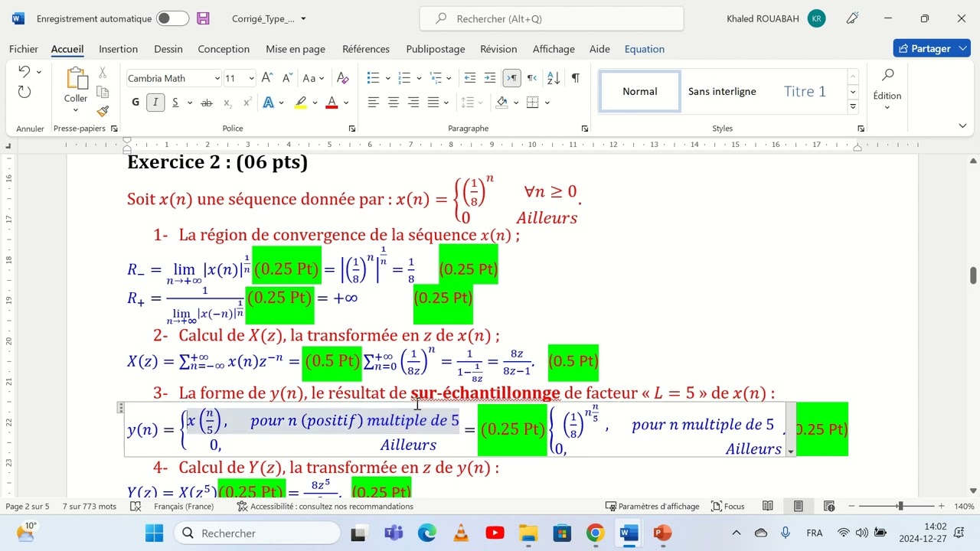Switch to the Insertion tab
Viewport: 980px width, 551px height.
[119, 49]
